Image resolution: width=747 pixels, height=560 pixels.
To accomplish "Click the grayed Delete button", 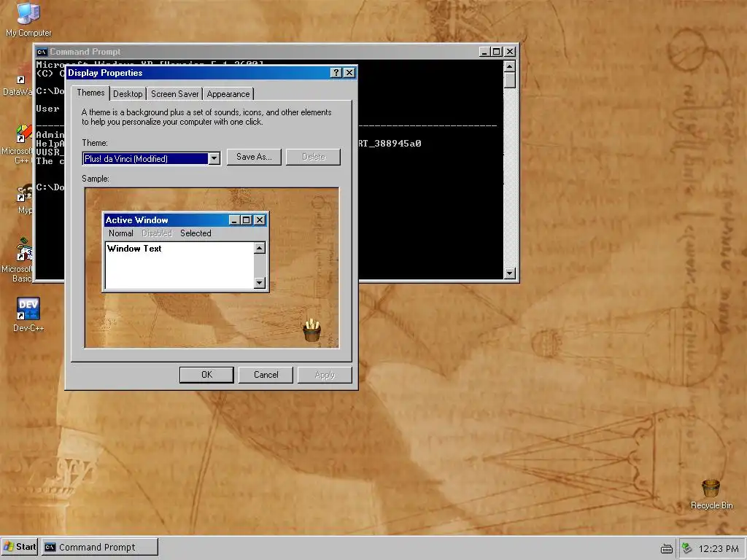I will pyautogui.click(x=313, y=157).
